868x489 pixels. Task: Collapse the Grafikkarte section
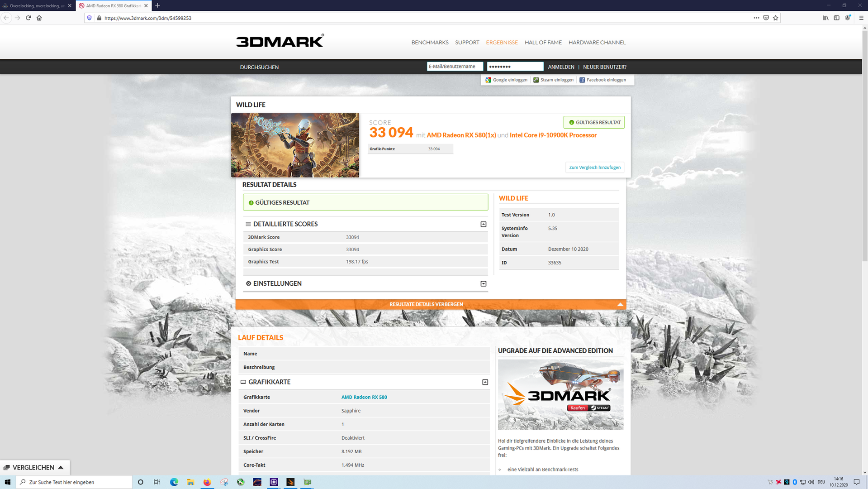[485, 382]
